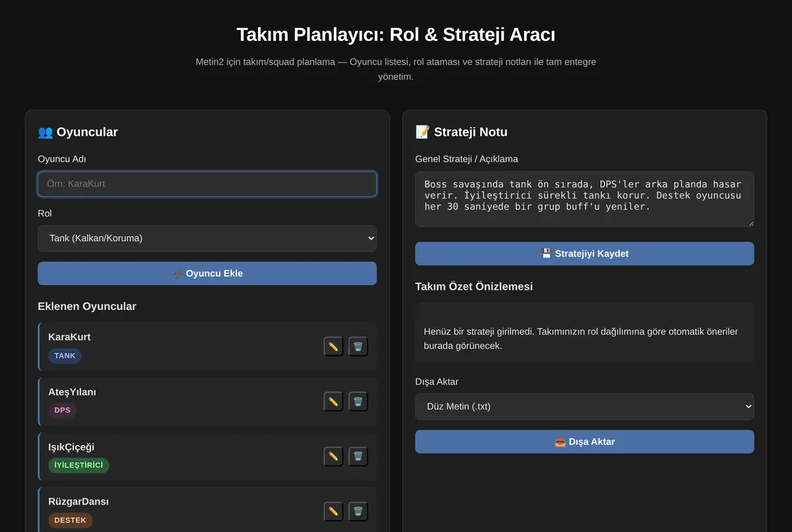Trash the RüzgarDansı player entry

(358, 511)
